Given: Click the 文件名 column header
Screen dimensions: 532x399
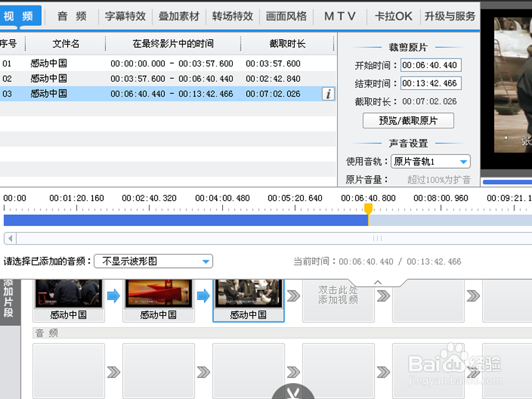Looking at the screenshot, I should [x=66, y=43].
